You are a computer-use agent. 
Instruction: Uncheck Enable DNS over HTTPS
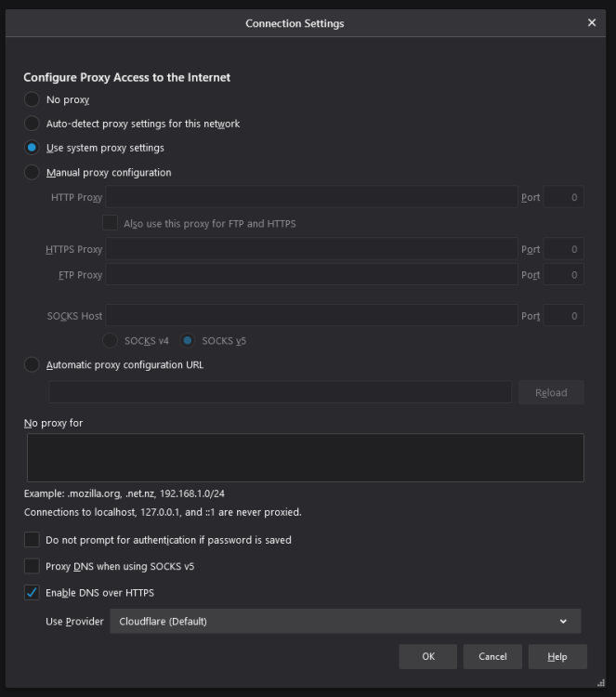[32, 592]
